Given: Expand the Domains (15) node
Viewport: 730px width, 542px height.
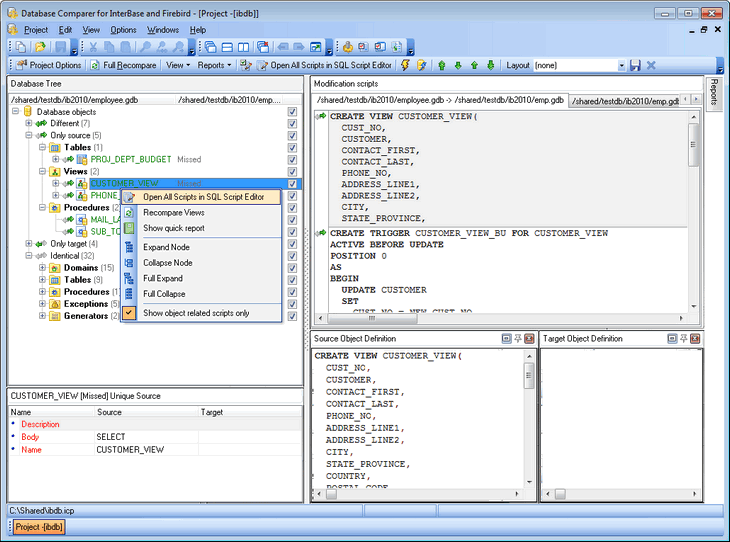Looking at the screenshot, I should [42, 267].
